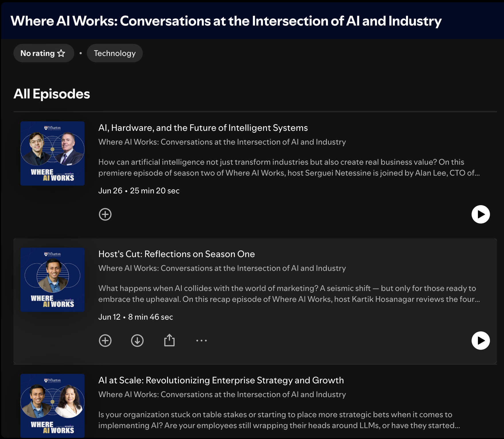The image size is (504, 439).
Task: Click the Where AI Works page title
Action: coord(226,21)
